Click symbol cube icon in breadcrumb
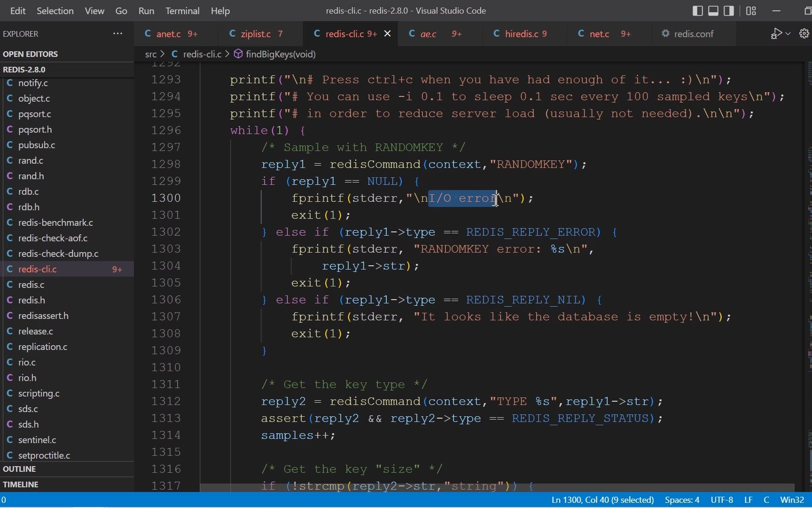This screenshot has width=812, height=508. [238, 54]
